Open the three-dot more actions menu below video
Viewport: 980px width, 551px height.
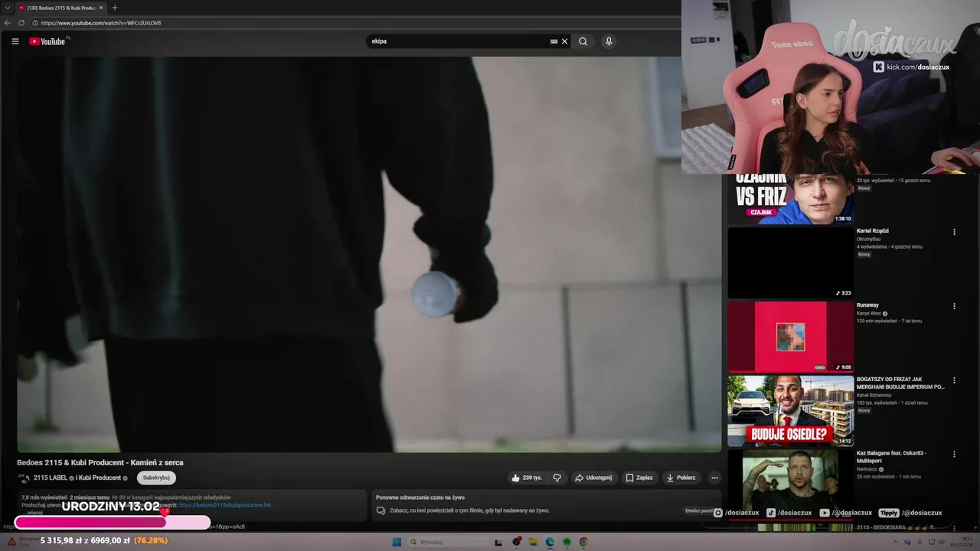(714, 478)
